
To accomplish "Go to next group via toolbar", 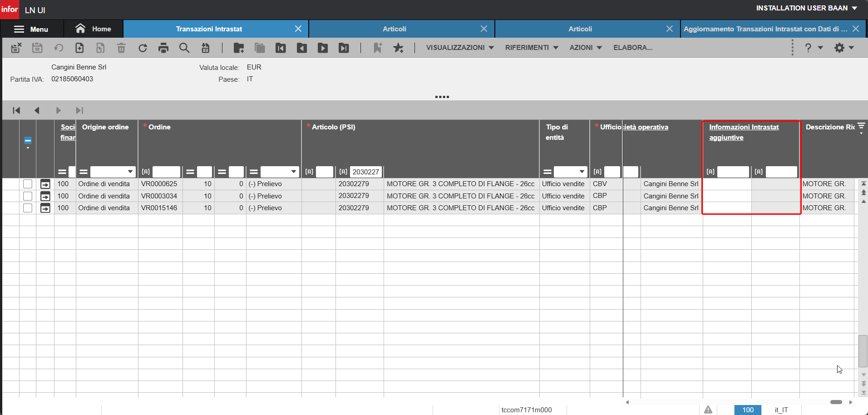I will [323, 48].
